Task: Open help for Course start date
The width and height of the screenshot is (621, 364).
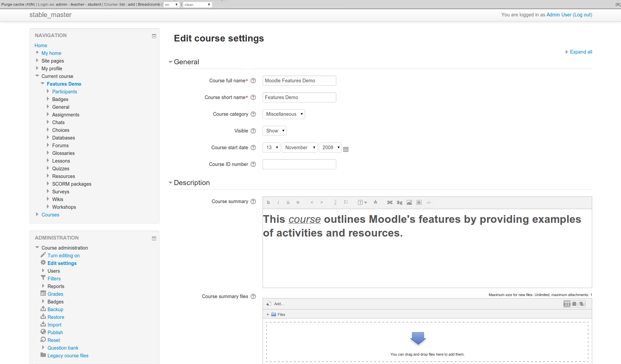Action: [253, 148]
